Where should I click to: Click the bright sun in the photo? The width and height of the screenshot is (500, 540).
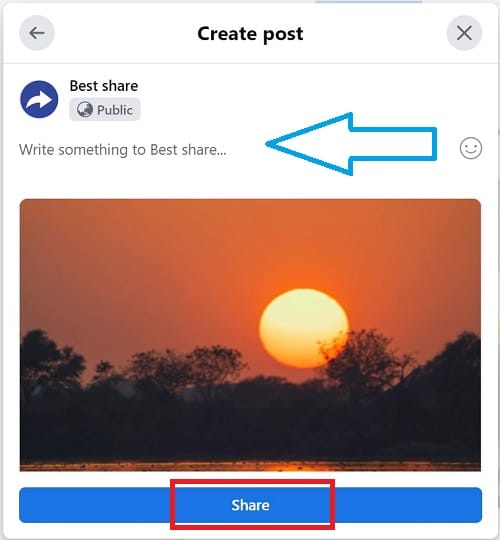coord(304,328)
